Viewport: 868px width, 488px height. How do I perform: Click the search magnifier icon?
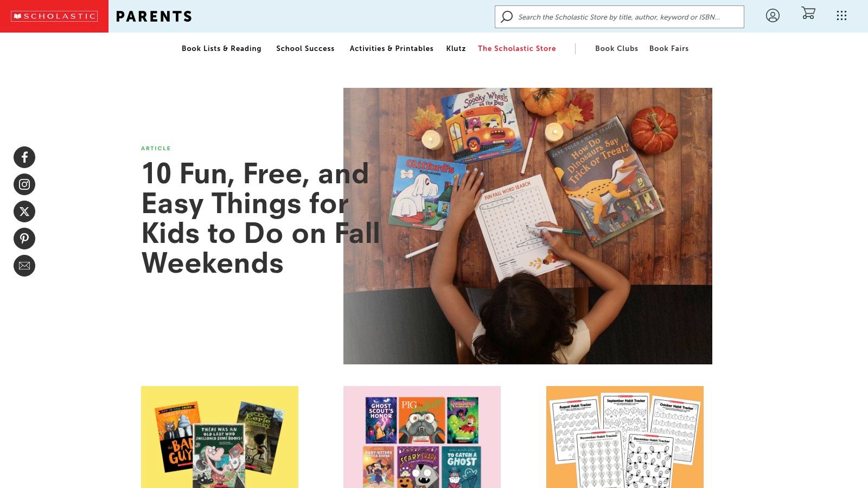pyautogui.click(x=507, y=17)
